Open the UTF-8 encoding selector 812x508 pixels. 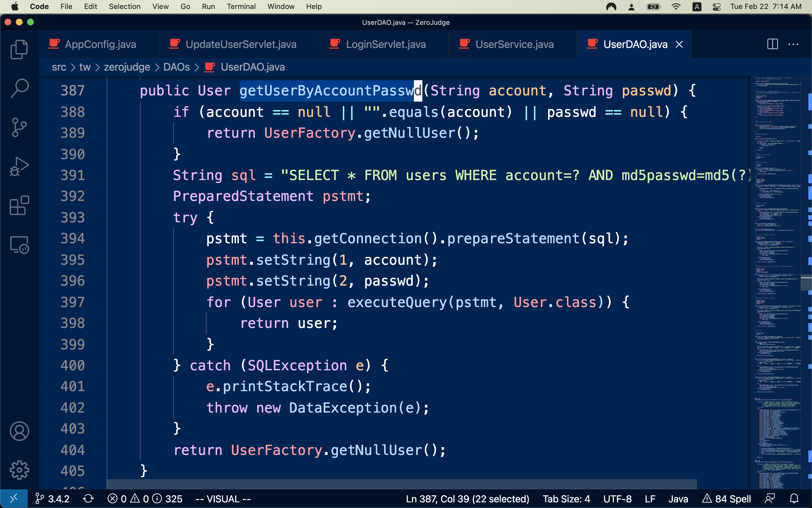click(x=617, y=499)
